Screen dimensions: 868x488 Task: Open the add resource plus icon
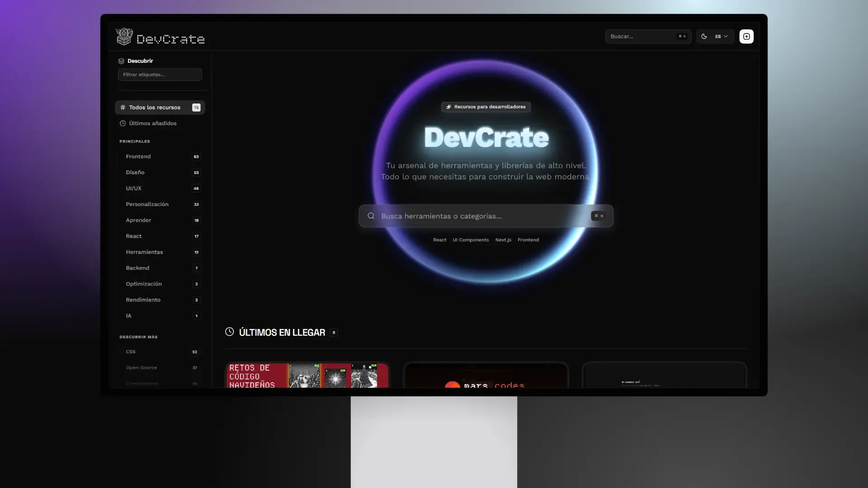pyautogui.click(x=746, y=36)
